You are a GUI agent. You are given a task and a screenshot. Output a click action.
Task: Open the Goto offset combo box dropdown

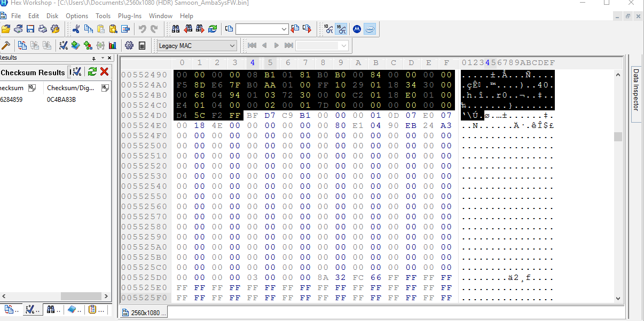click(x=284, y=29)
